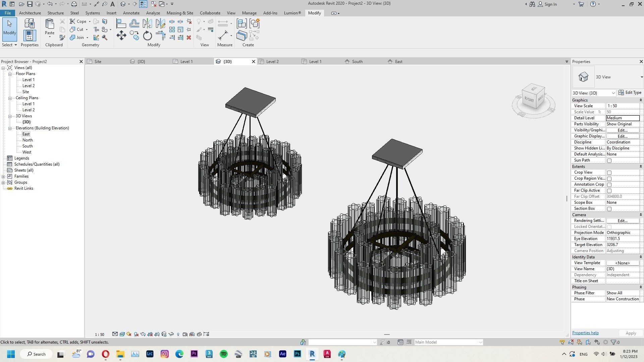Screen dimensions: 644x362
Task: Toggle the Section Box checkbox
Action: pyautogui.click(x=609, y=208)
